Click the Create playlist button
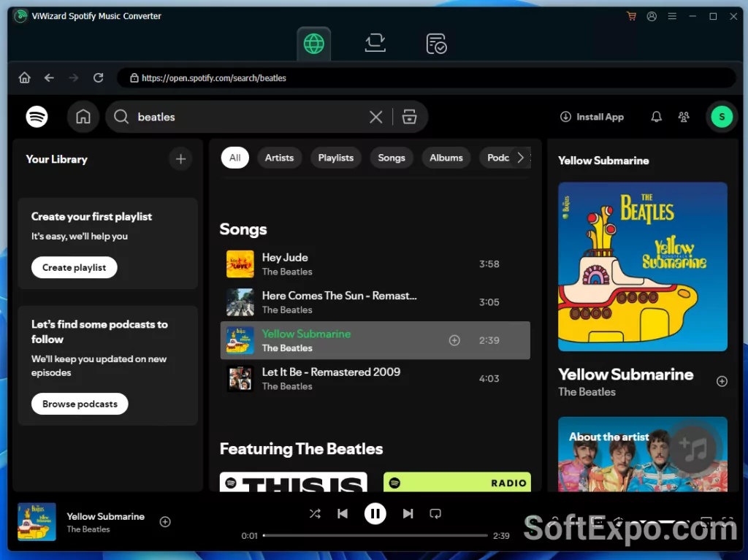Screen dimensions: 748x560 (74, 267)
